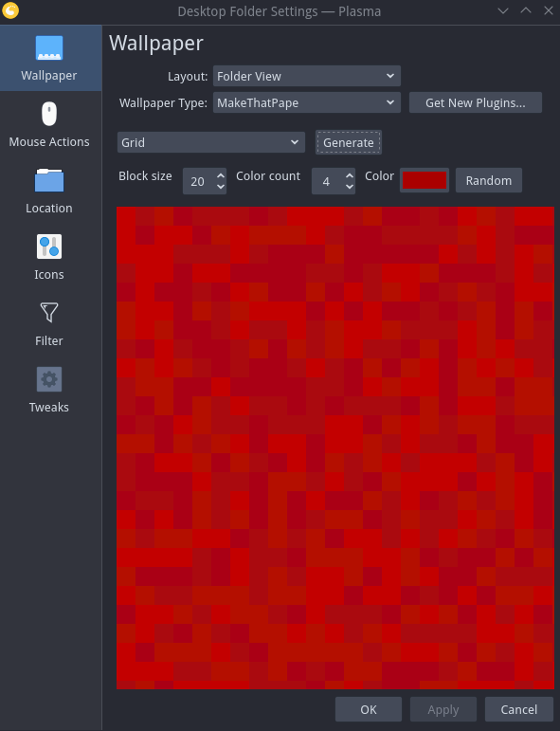The width and height of the screenshot is (560, 731).
Task: Close the Desktop Folder Settings window
Action: pyautogui.click(x=549, y=10)
